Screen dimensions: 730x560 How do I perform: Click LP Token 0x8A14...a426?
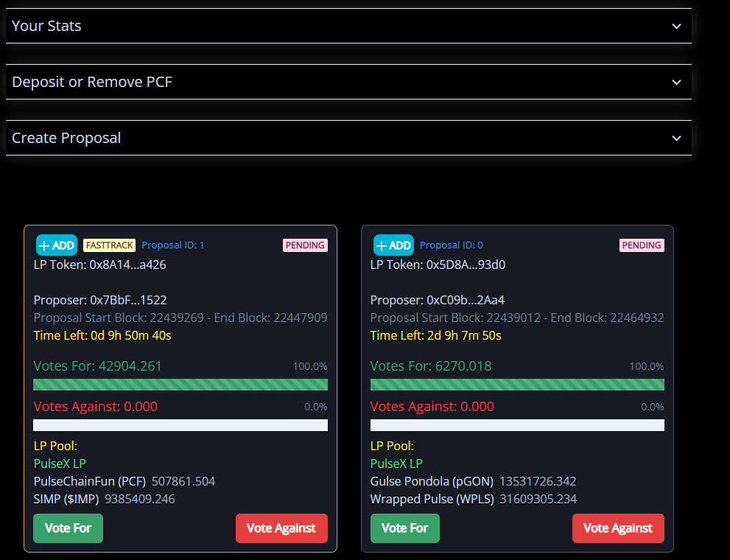click(99, 265)
